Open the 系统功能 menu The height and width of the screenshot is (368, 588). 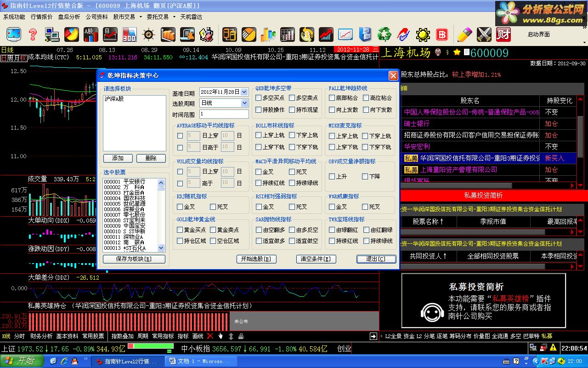click(x=14, y=17)
